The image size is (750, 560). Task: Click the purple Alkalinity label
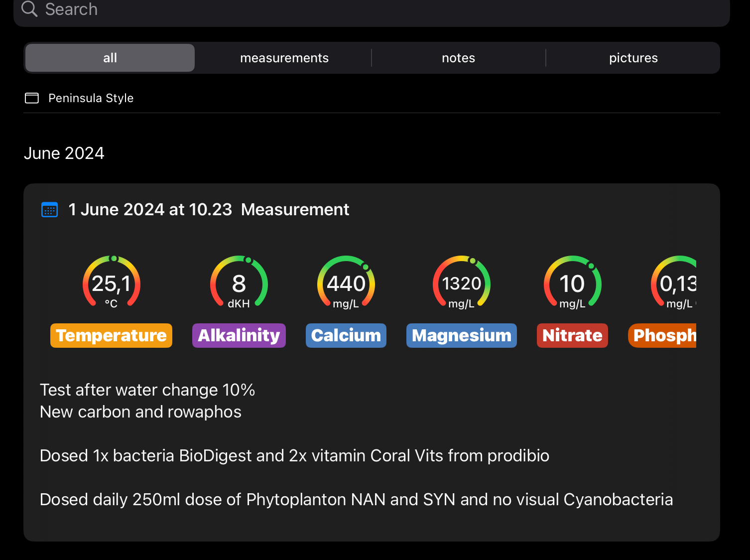coord(239,335)
